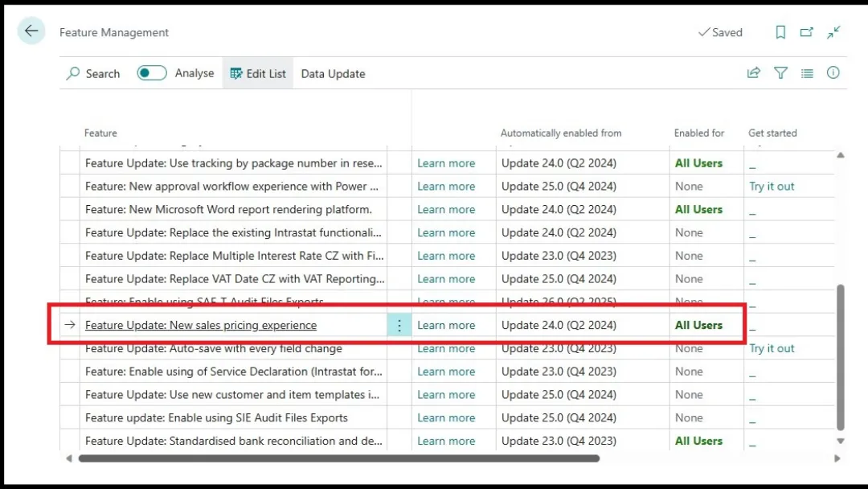Image resolution: width=868 pixels, height=489 pixels.
Task: Click the Get started column header
Action: coord(773,133)
